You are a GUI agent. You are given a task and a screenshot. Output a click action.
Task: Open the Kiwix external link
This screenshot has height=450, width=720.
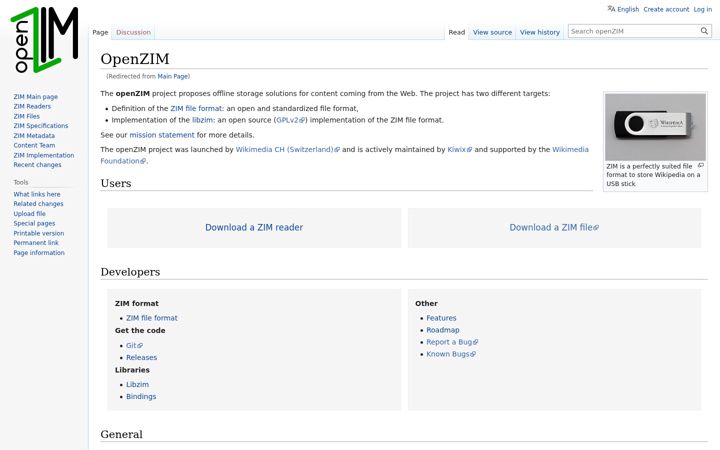coord(460,150)
